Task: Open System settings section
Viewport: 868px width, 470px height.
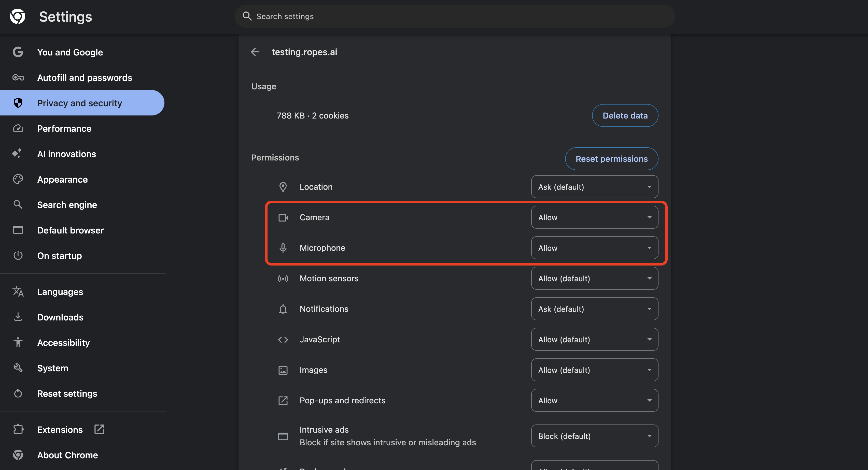Action: click(82, 368)
